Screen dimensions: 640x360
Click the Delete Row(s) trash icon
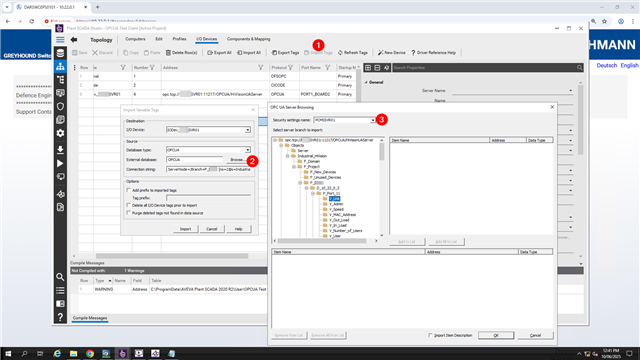pos(168,53)
